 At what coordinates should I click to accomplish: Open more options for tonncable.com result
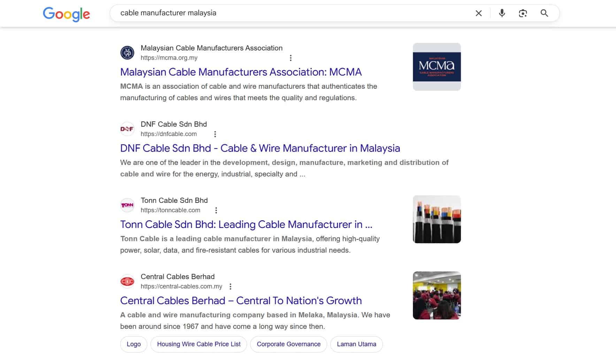tap(216, 211)
